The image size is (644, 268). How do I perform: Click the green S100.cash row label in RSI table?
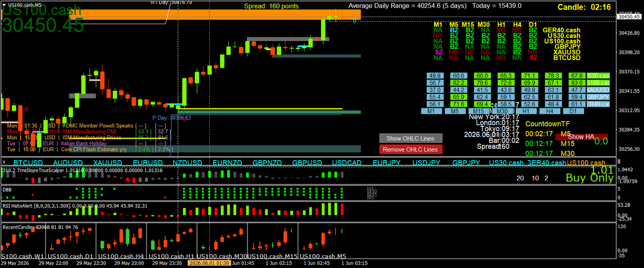(598, 83)
